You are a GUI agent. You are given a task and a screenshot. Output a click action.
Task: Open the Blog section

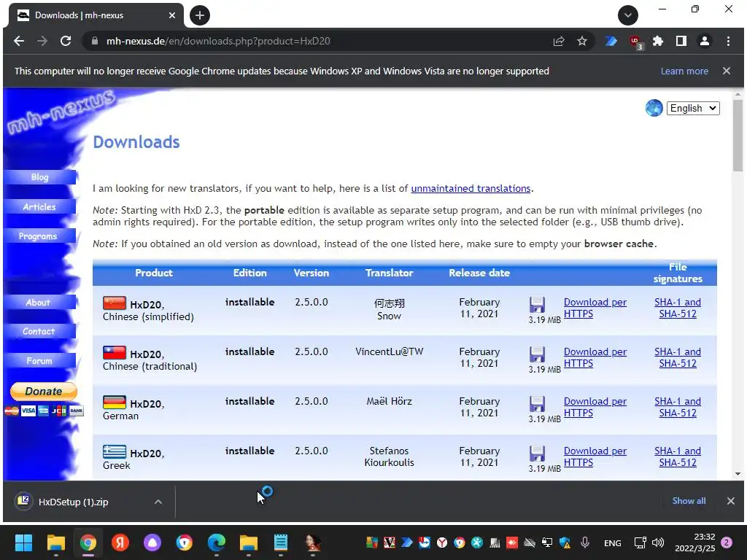coord(39,176)
